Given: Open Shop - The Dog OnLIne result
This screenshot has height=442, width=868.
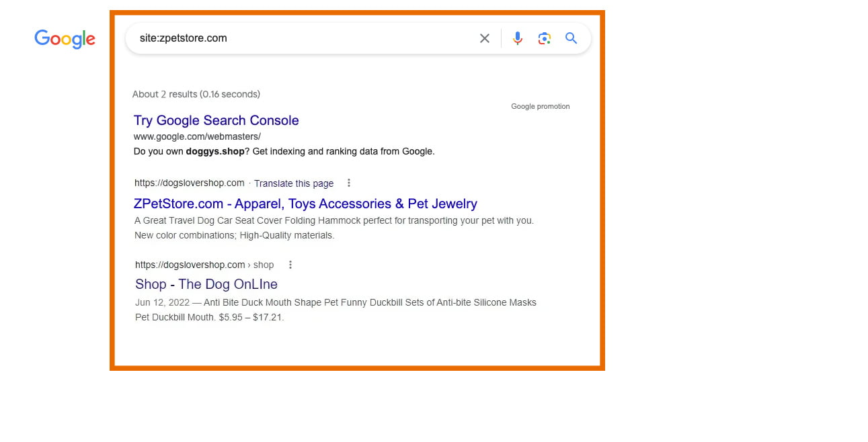Looking at the screenshot, I should tap(206, 284).
